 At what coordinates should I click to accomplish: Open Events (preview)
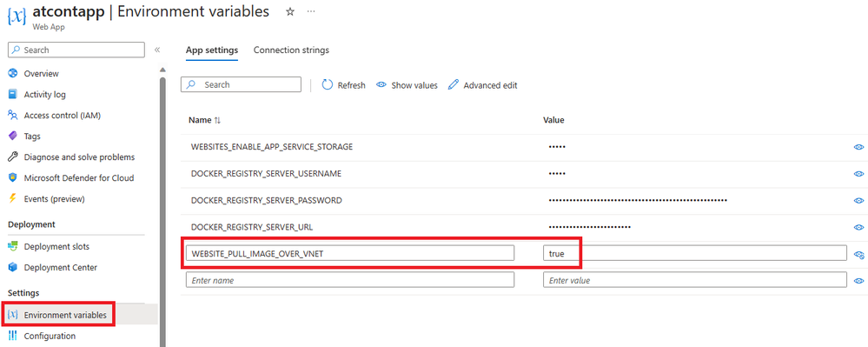point(54,198)
